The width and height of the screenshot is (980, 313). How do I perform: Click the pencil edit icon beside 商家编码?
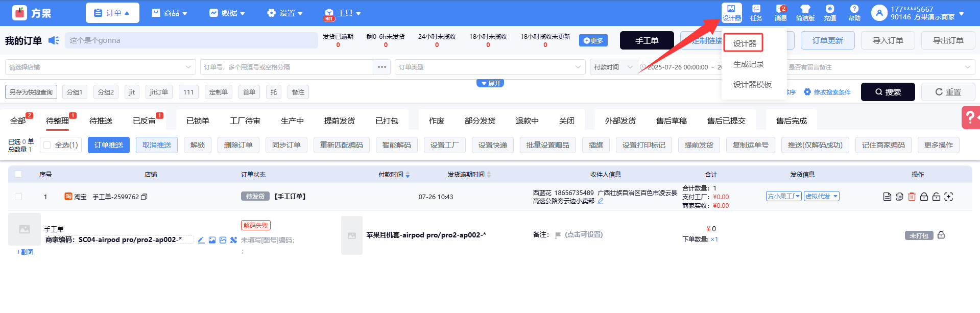click(201, 240)
